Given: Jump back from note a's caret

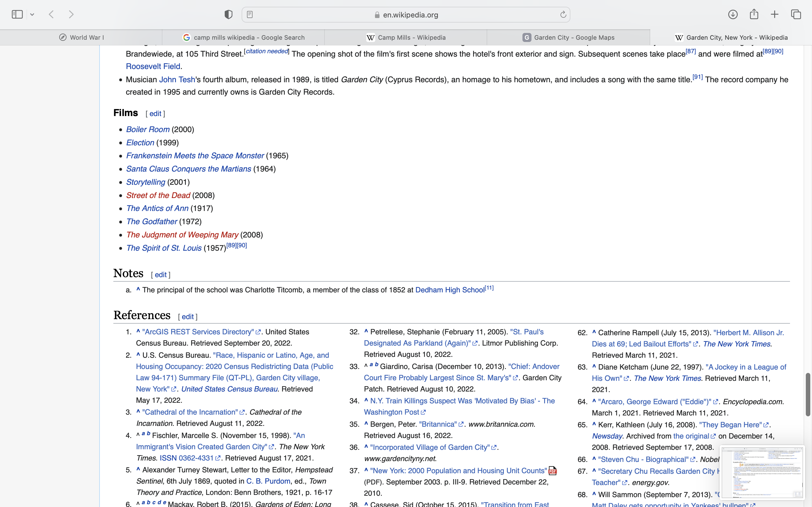Looking at the screenshot, I should (138, 289).
